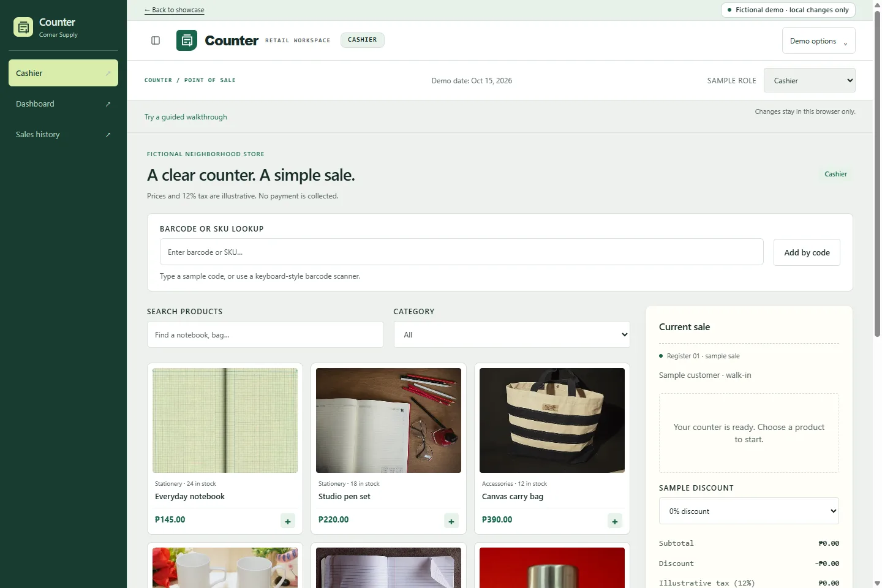Click the steel tumbler product image
The width and height of the screenshot is (882, 588).
click(x=552, y=568)
